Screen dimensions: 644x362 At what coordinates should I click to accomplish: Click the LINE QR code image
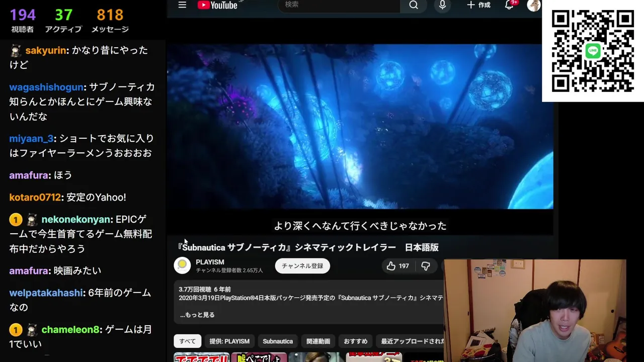pos(593,51)
